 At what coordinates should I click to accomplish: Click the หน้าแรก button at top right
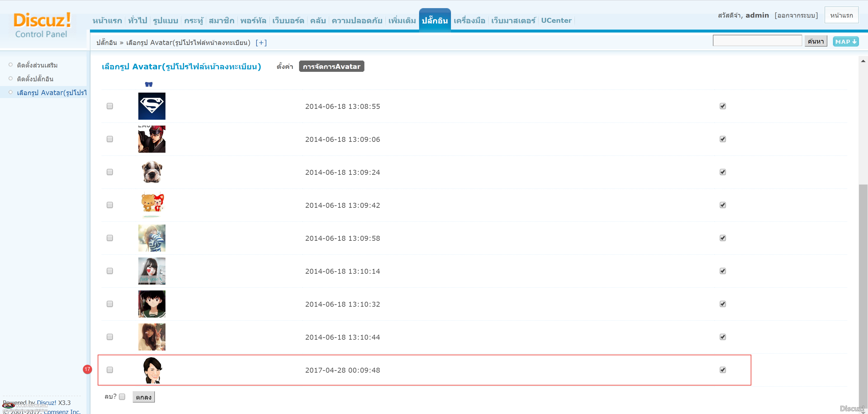coord(841,15)
